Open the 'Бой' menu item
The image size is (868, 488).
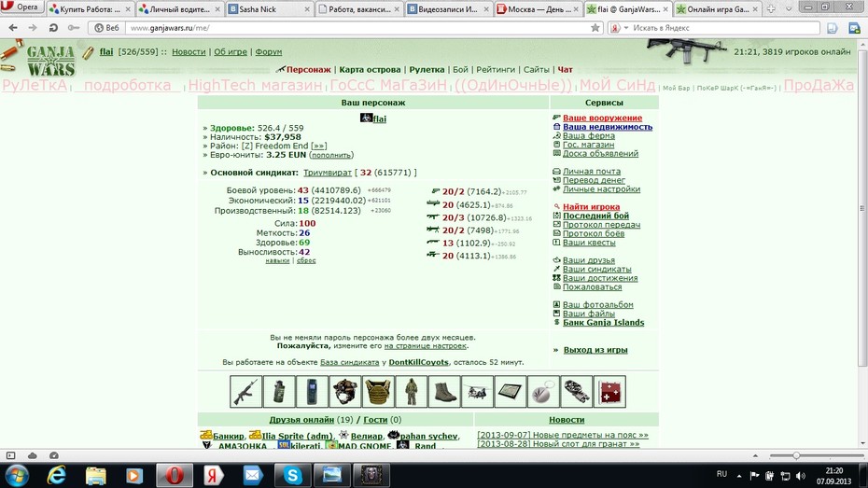460,70
